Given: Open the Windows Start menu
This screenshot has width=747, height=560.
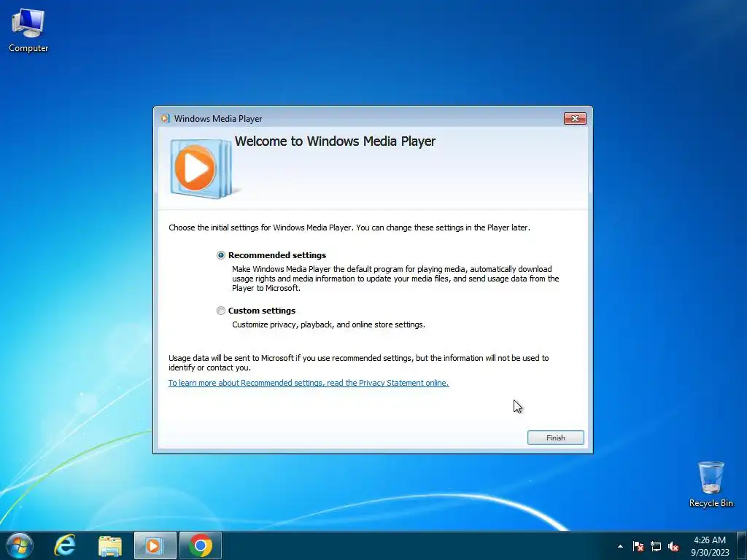Looking at the screenshot, I should coord(20,545).
